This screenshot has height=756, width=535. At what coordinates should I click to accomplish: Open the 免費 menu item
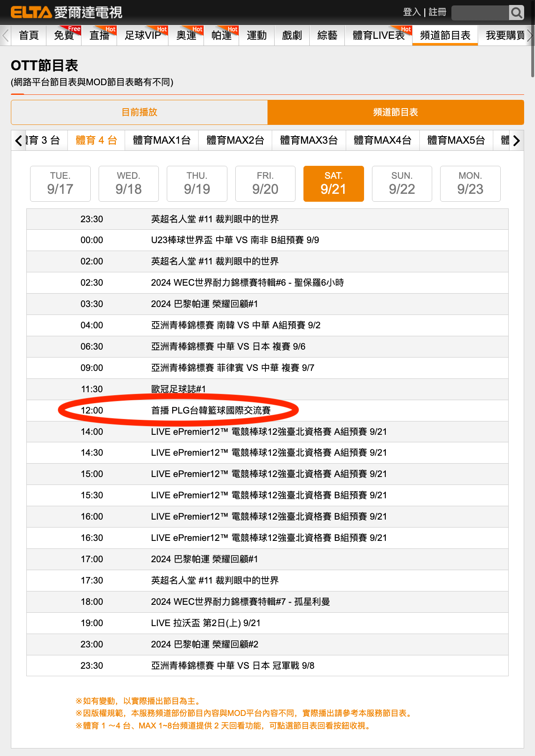tap(64, 36)
